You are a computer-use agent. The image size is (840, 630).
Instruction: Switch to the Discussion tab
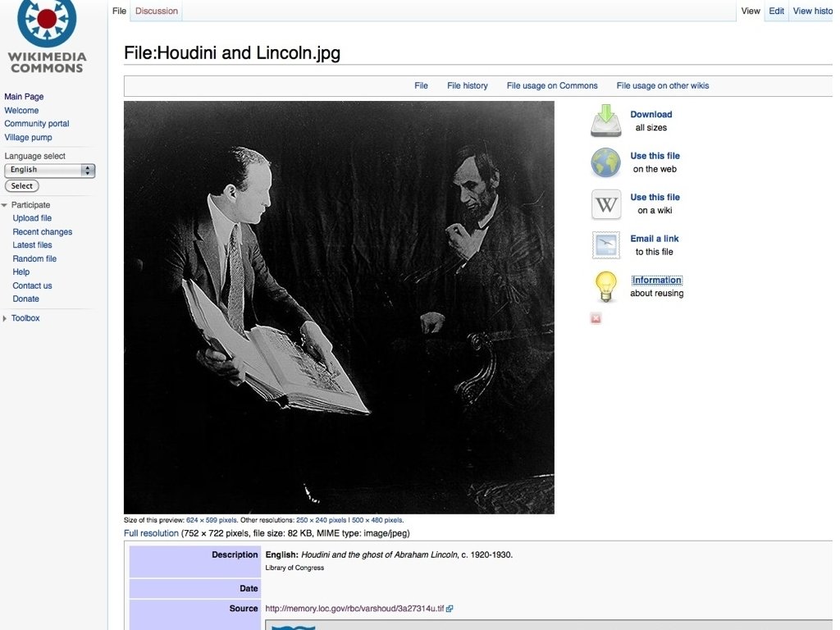click(x=157, y=11)
